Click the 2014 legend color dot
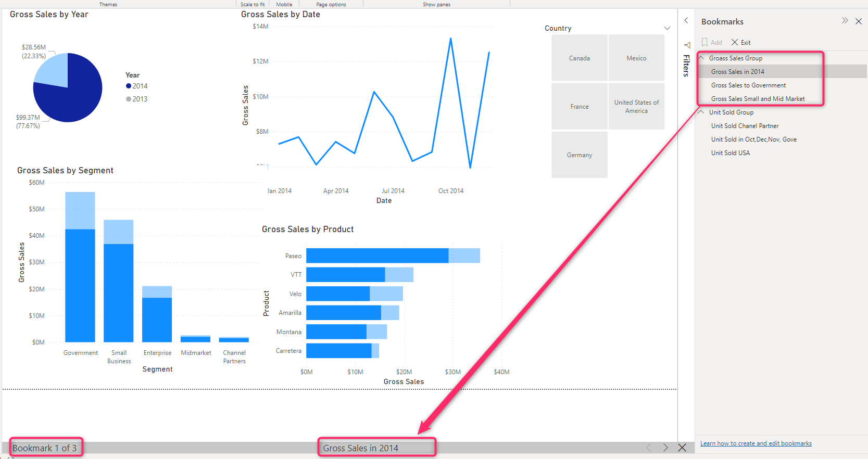This screenshot has height=459, width=868. pyautogui.click(x=129, y=86)
